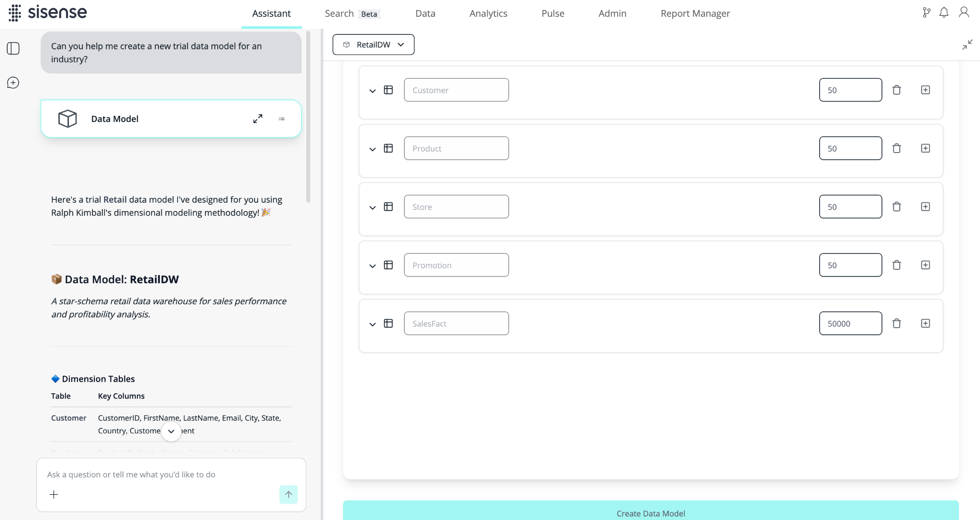Add item to Product table row

tap(925, 148)
